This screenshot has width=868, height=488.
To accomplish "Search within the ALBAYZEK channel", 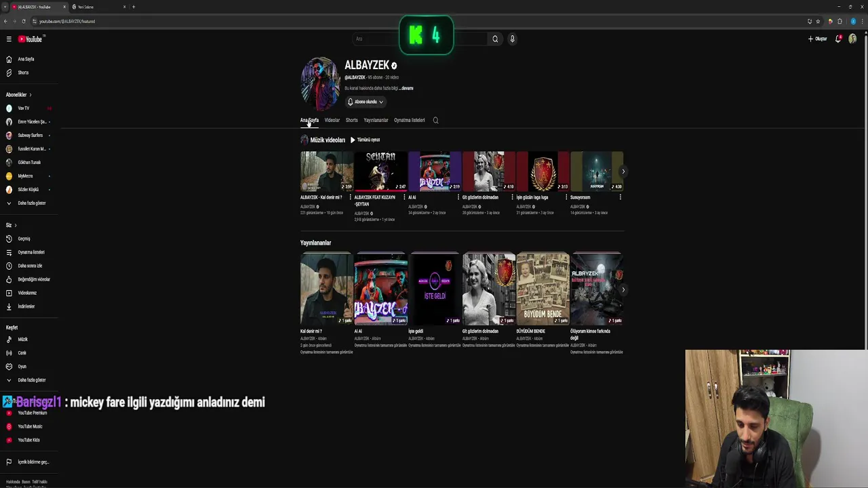I will pos(435,120).
